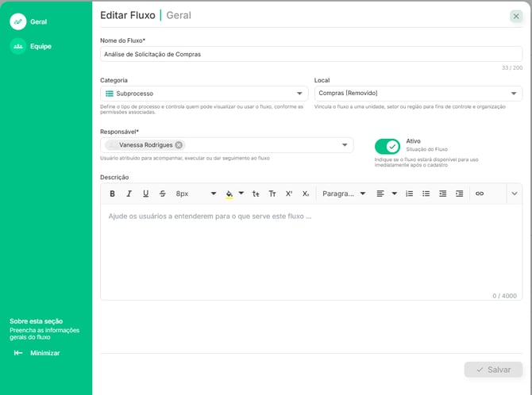Remove Vanessa Rodrigues from Responsável
The height and width of the screenshot is (395, 532).
pyautogui.click(x=179, y=145)
